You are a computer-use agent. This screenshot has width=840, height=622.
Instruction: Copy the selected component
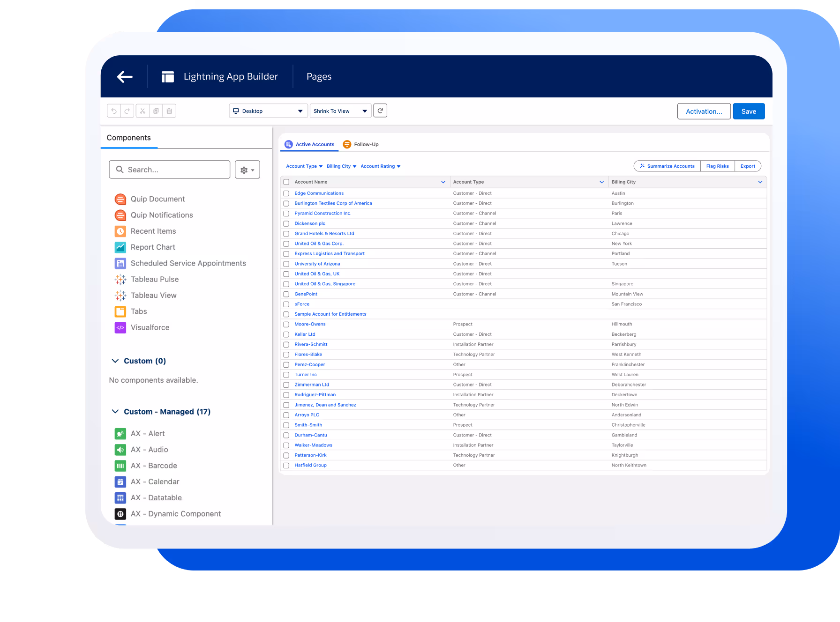pyautogui.click(x=156, y=111)
